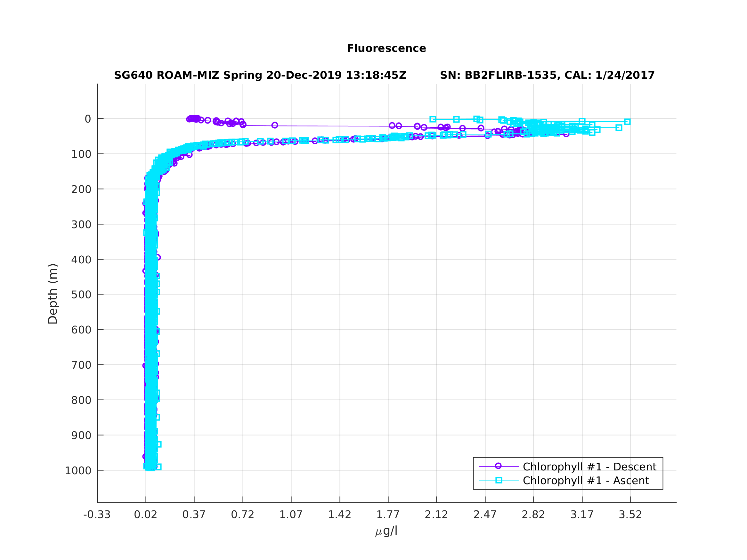747x560 pixels.
Task: Click the rightmost cyan ascent data point near 3.52
Action: coord(627,122)
